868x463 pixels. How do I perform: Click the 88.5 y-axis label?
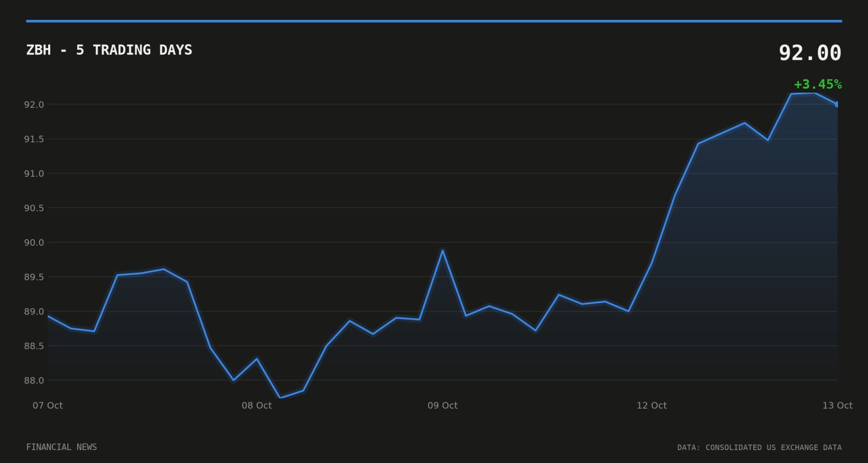tap(34, 346)
